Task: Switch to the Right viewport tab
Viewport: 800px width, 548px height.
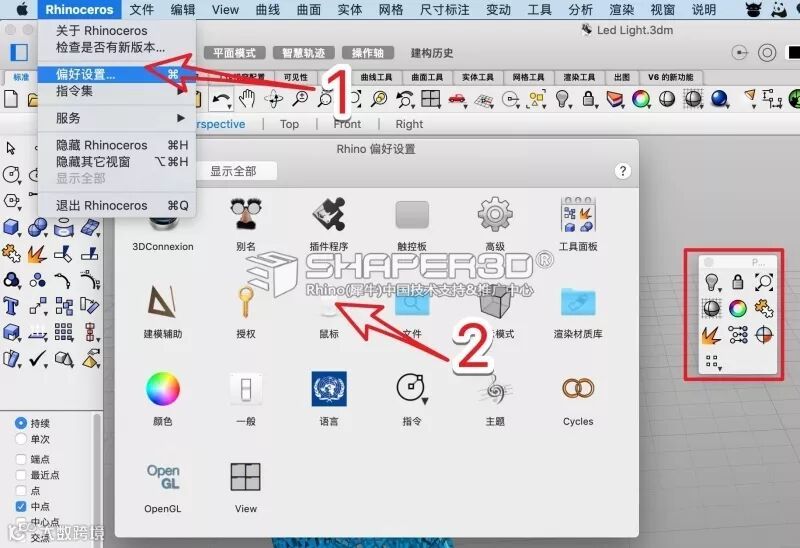Action: point(409,124)
